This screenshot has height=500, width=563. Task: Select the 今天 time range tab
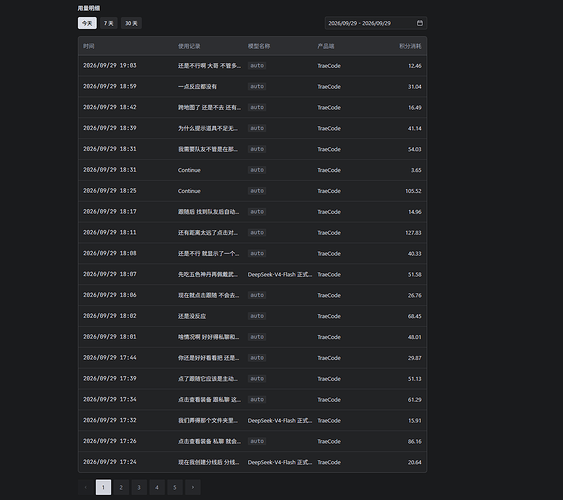(x=87, y=23)
